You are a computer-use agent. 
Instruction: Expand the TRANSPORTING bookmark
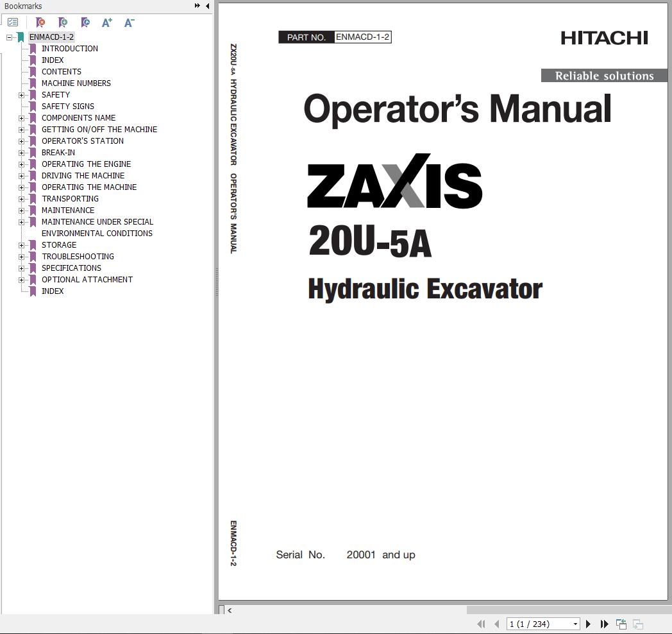pos(21,200)
